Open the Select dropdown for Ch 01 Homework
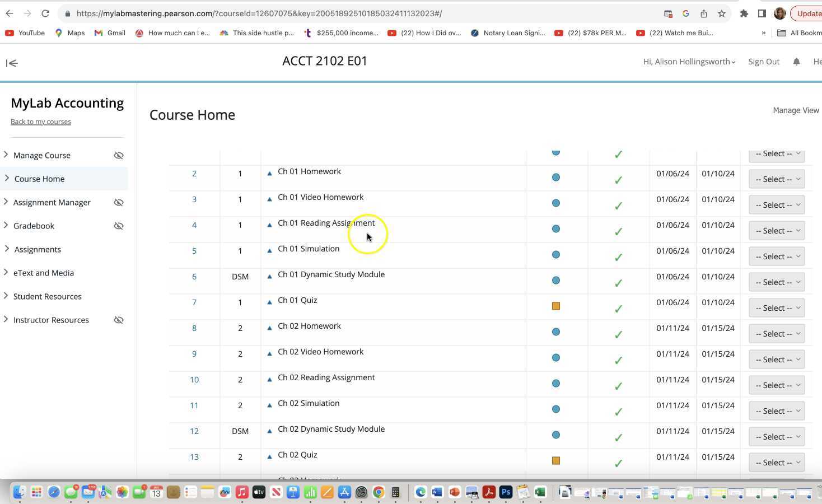 coord(776,179)
